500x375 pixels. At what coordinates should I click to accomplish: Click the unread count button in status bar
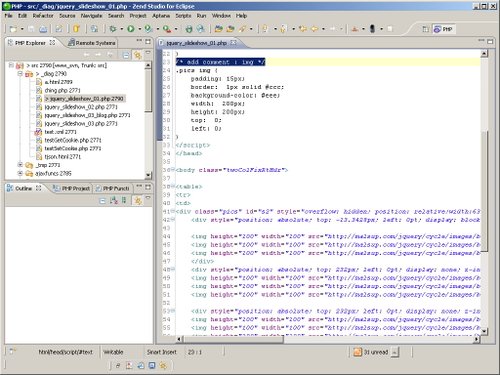point(376,352)
